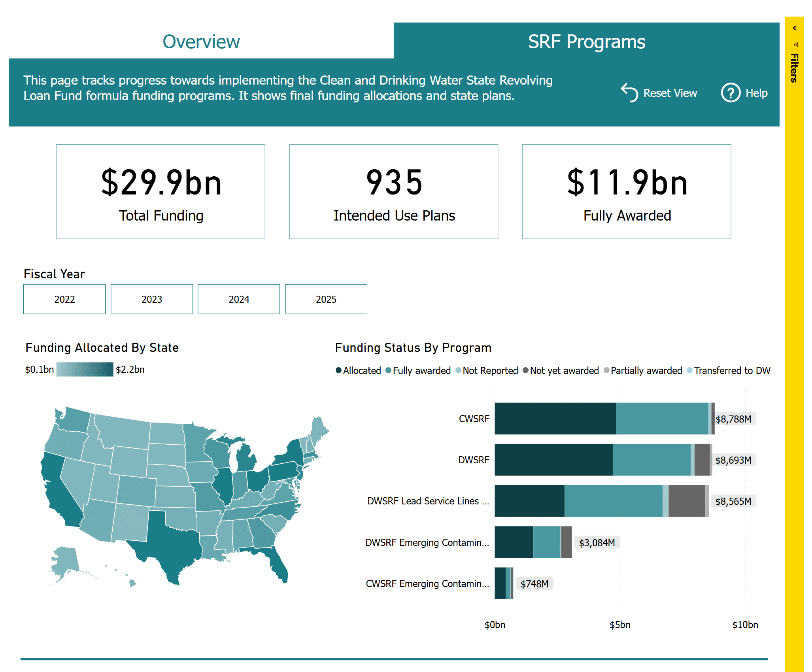Click Not yet awarded legend marker
The width and height of the screenshot is (812, 672).
(525, 370)
